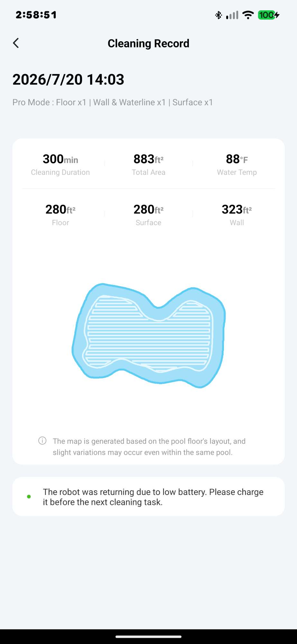Tap the low battery return message
This screenshot has width=297, height=644.
pyautogui.click(x=153, y=497)
